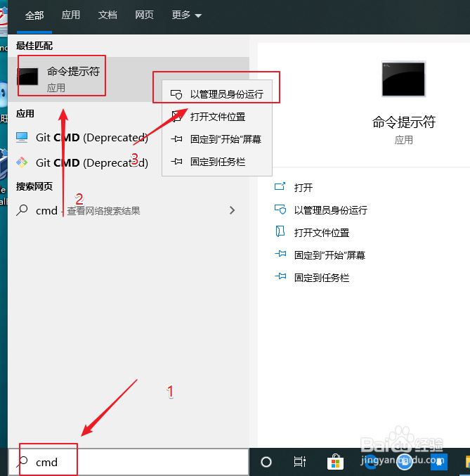Choose 以管理员身份运行 in context menu
470x476 pixels.
(217, 94)
